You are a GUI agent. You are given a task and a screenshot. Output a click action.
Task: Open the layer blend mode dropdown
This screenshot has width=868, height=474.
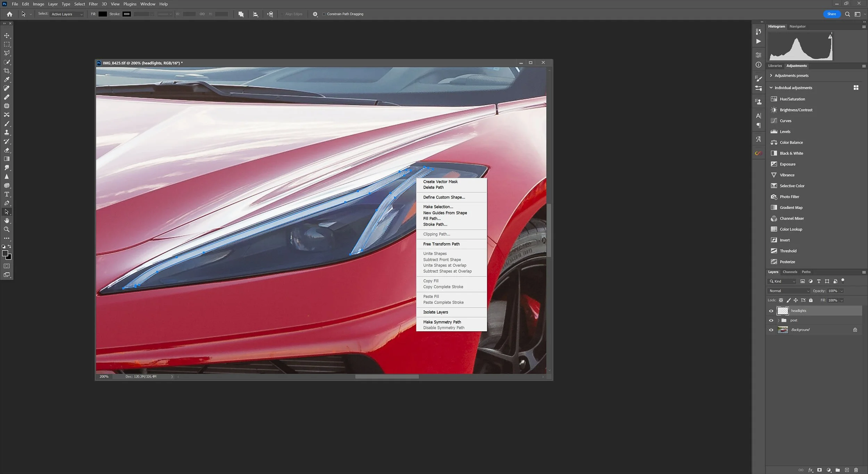pos(788,291)
